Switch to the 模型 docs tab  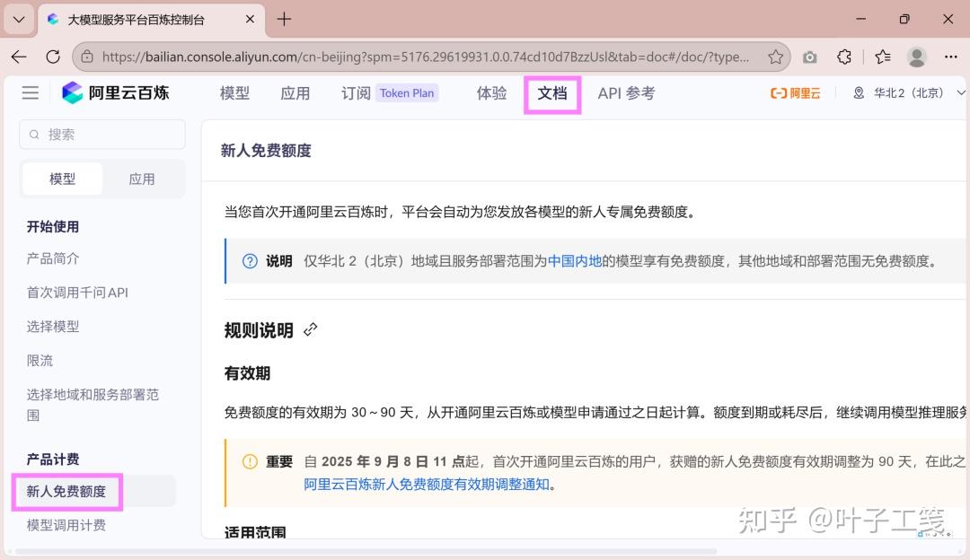point(63,179)
